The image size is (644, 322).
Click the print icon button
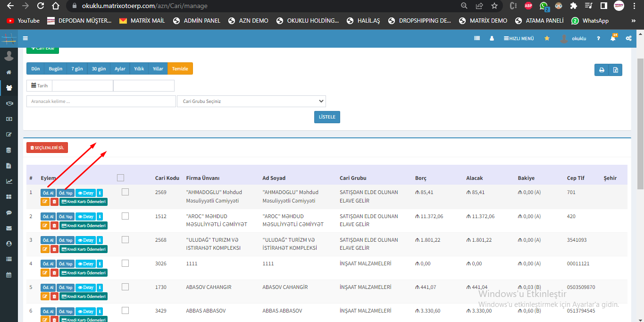(602, 70)
